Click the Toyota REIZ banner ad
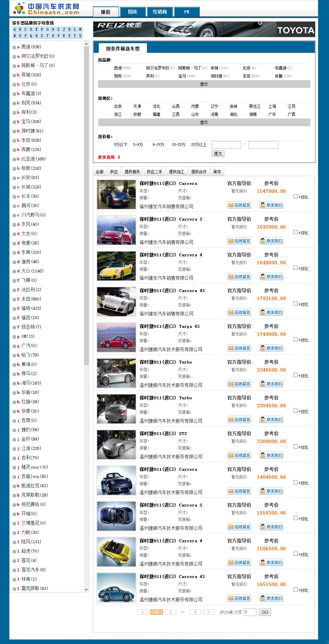This screenshot has width=329, height=644. tap(204, 29)
